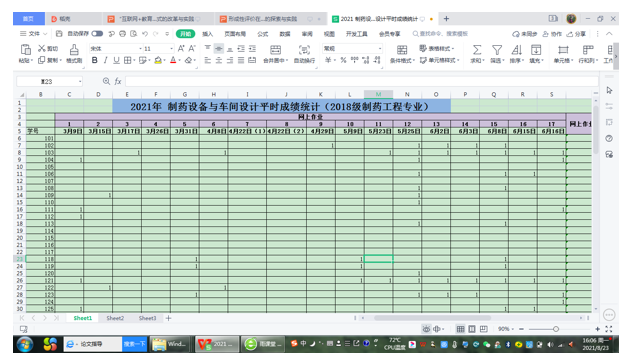Open the Data (数据) ribbon tab

click(285, 34)
